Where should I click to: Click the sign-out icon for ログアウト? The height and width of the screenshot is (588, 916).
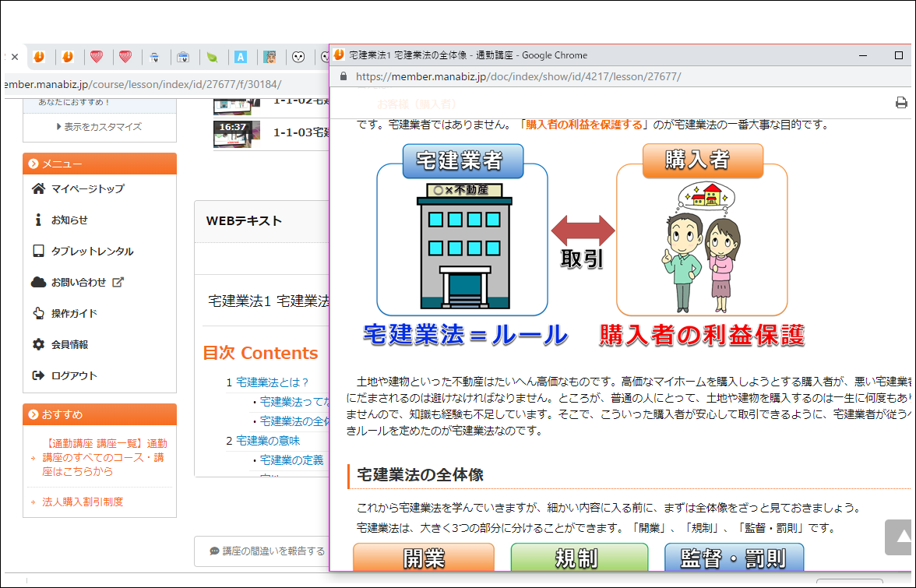tap(38, 375)
